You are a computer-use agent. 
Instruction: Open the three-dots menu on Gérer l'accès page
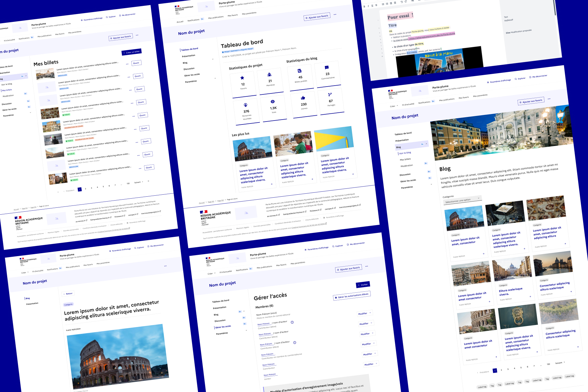tap(367, 266)
